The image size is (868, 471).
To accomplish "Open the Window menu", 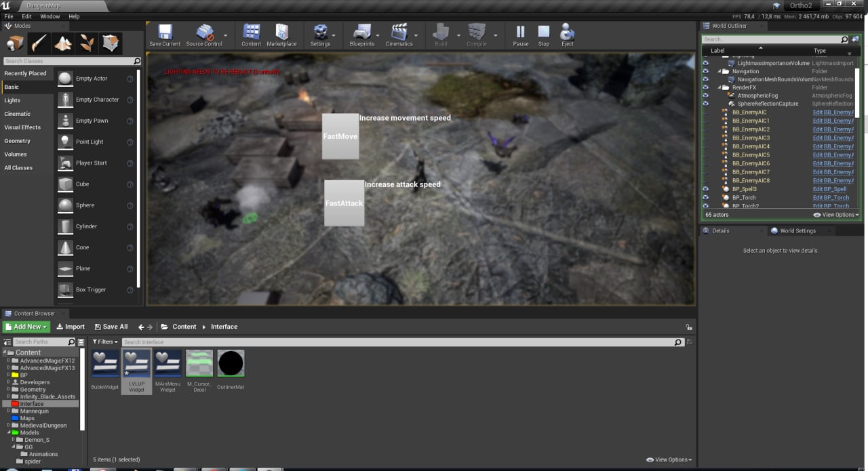I will 50,16.
